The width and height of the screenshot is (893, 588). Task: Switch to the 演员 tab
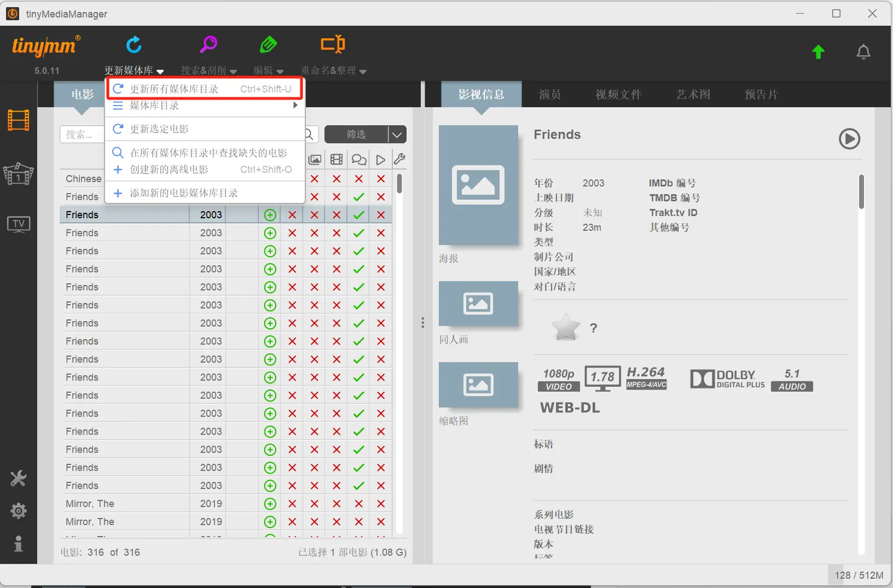549,94
